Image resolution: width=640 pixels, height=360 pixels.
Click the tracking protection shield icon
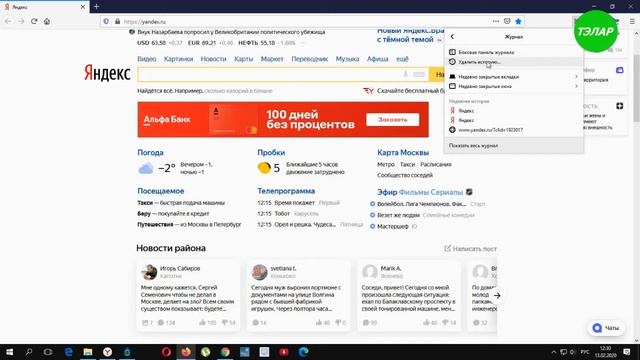coord(106,21)
